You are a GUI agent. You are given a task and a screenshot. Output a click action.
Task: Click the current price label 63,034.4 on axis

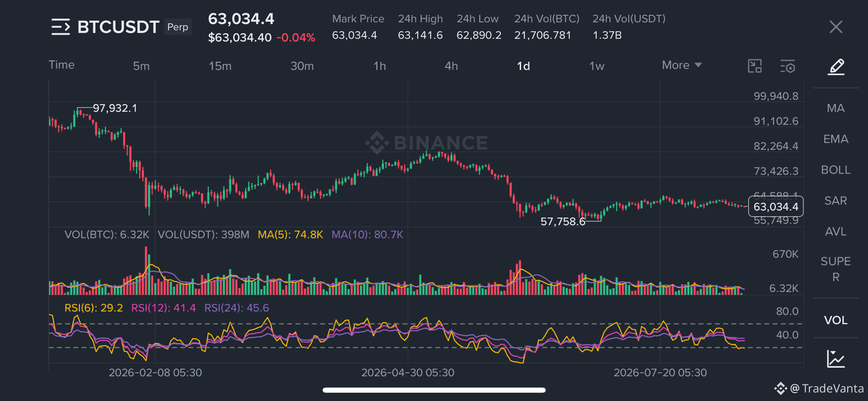pos(775,207)
